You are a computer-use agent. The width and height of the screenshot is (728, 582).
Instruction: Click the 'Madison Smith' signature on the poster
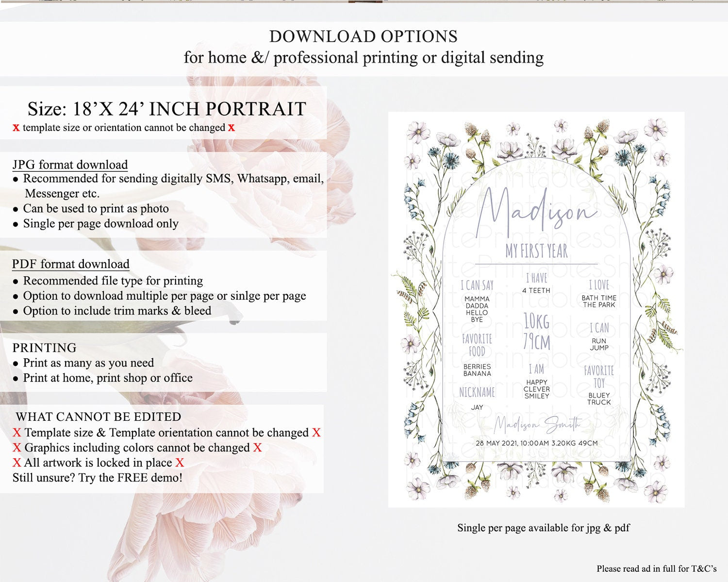pos(537,425)
